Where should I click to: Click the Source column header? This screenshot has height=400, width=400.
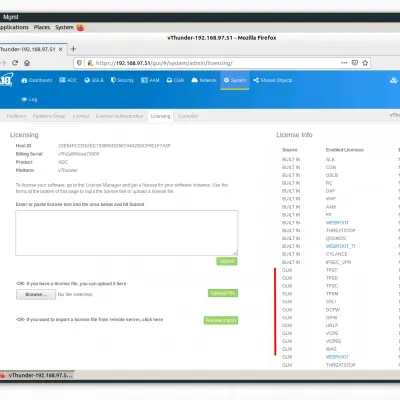click(x=290, y=150)
